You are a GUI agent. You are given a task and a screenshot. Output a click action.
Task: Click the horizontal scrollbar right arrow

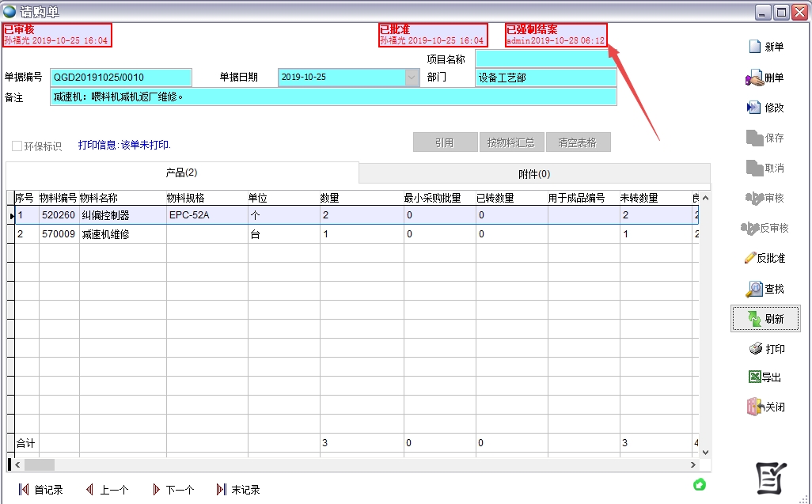click(x=693, y=465)
